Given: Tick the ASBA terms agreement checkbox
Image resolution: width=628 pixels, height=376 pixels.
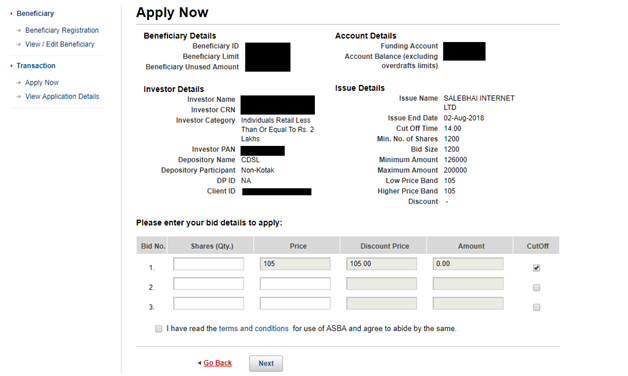Looking at the screenshot, I should pos(159,329).
